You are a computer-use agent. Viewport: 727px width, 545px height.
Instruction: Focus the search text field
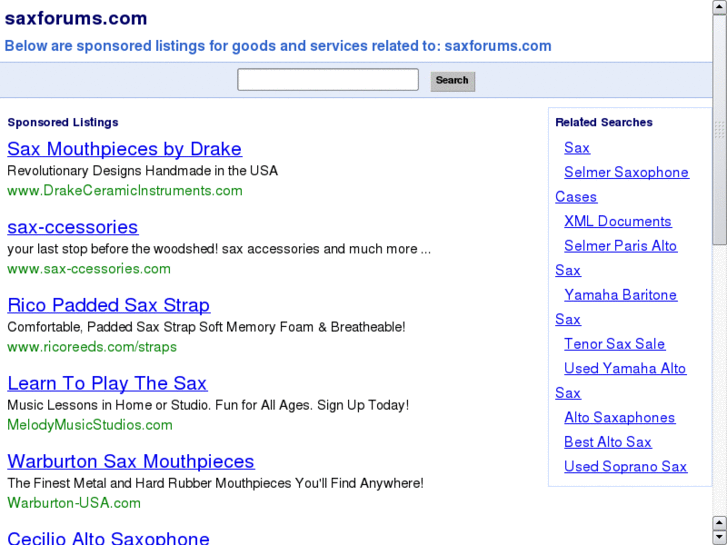328,80
